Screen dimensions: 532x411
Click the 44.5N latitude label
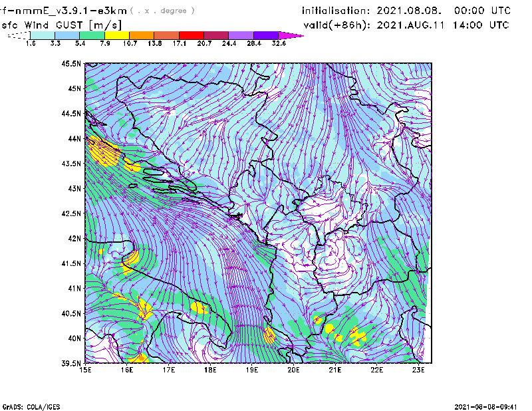tap(71, 113)
